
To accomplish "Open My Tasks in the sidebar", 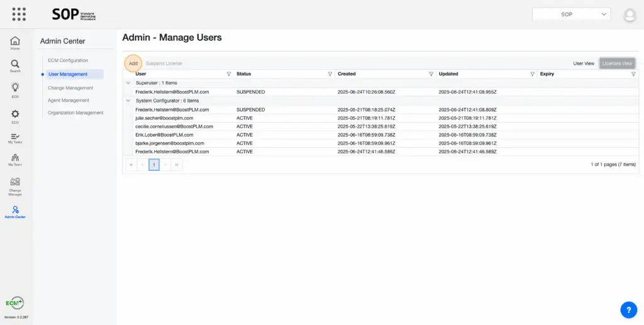I will pos(15,139).
